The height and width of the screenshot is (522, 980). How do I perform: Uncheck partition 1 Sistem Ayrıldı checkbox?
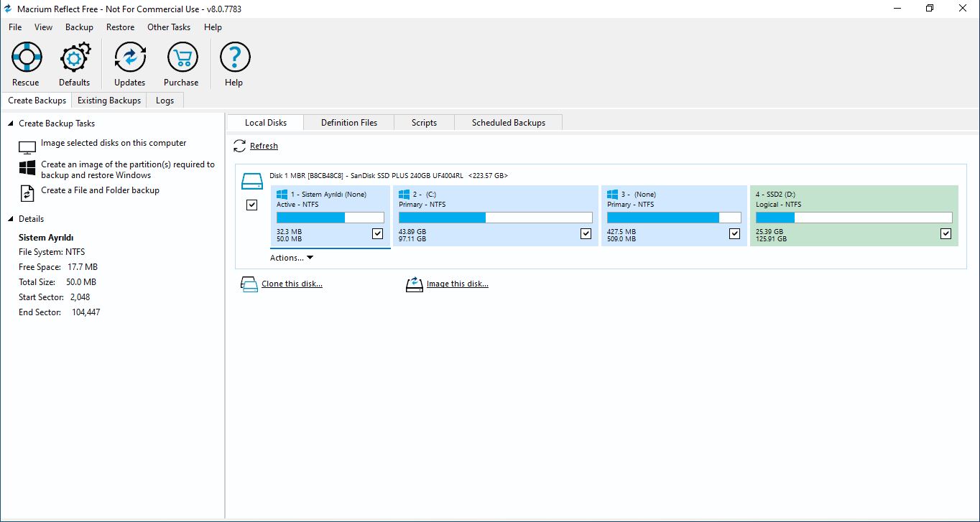pyautogui.click(x=378, y=233)
